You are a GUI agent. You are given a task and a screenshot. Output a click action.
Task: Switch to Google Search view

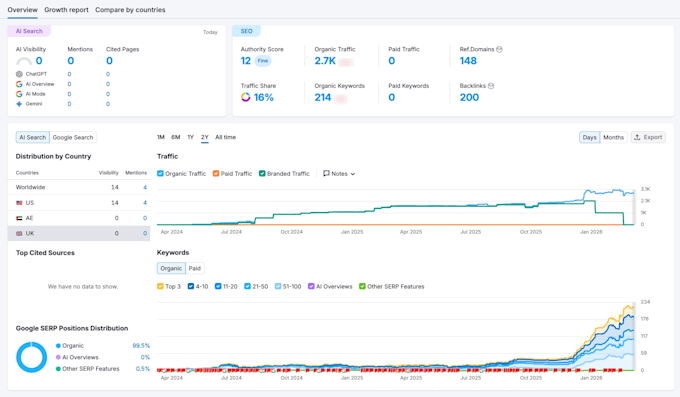pyautogui.click(x=73, y=137)
